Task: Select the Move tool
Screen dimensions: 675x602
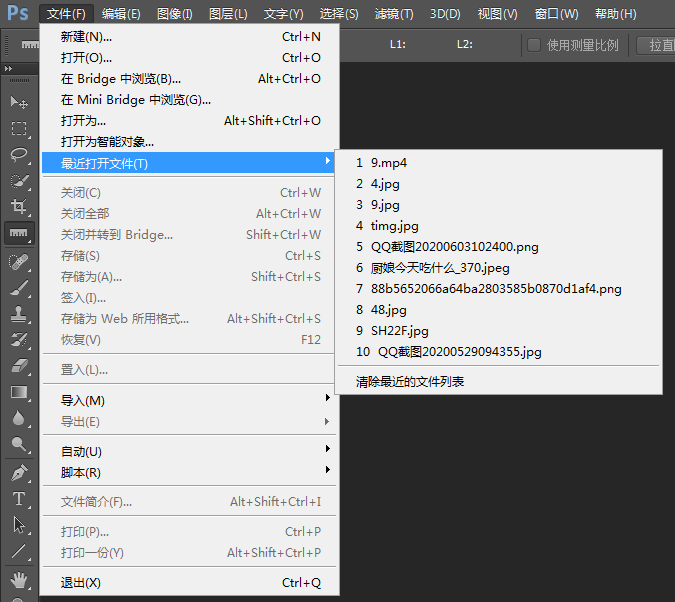Action: tap(19, 102)
